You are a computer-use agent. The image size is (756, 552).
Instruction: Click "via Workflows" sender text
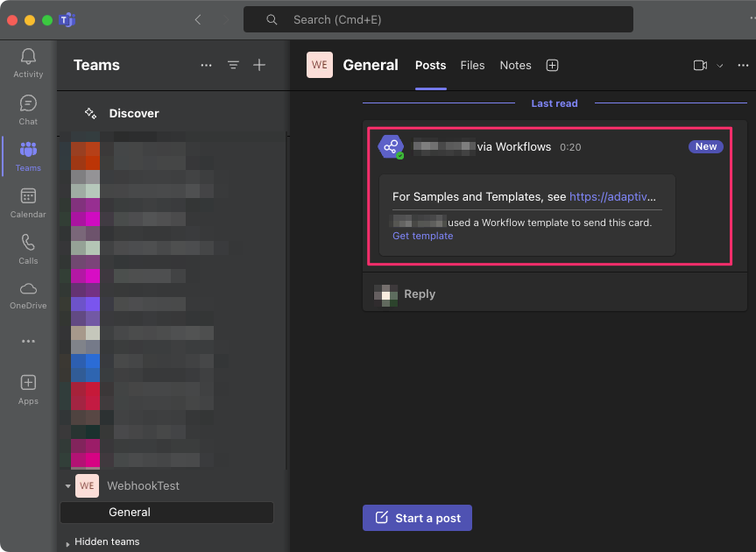[x=514, y=147]
